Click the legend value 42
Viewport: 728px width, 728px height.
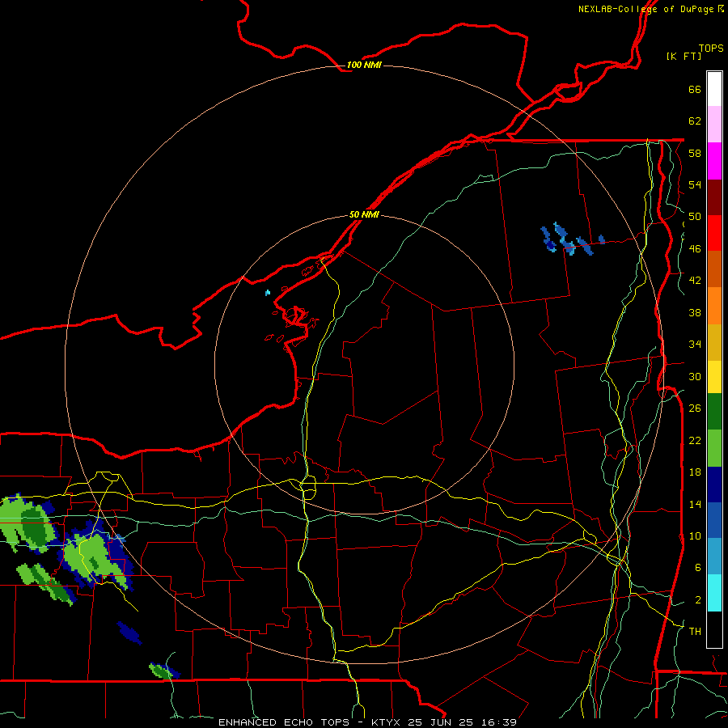tap(695, 281)
